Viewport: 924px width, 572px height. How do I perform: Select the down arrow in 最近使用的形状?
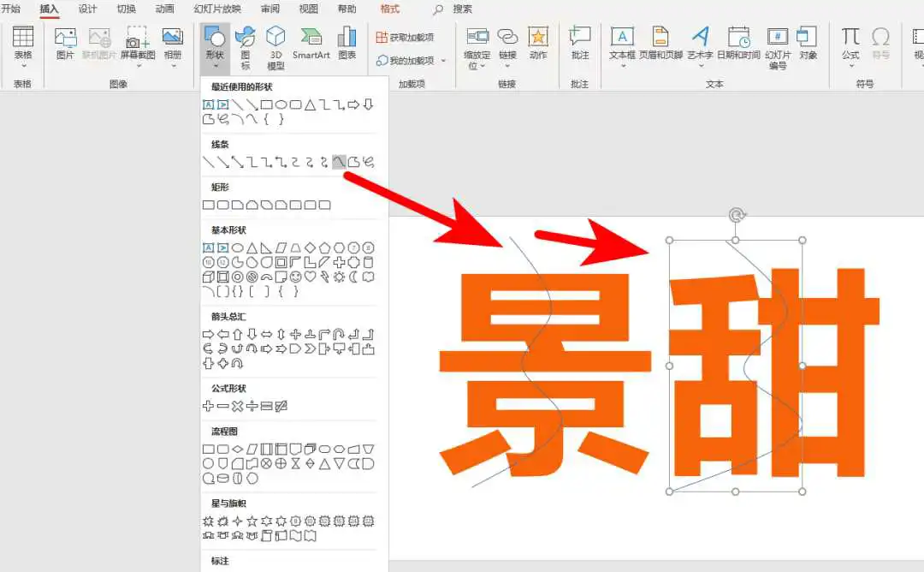(x=368, y=104)
